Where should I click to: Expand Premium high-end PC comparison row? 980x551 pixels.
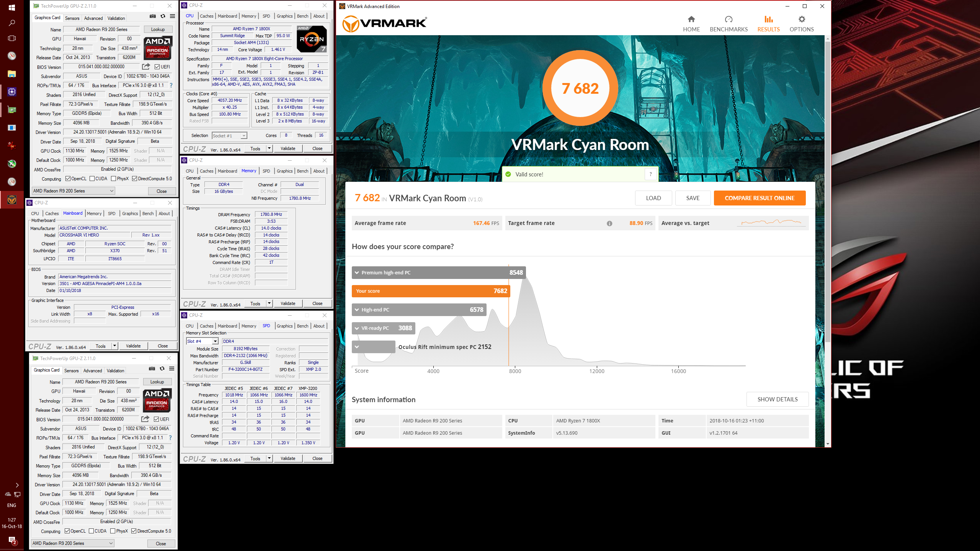tap(357, 273)
